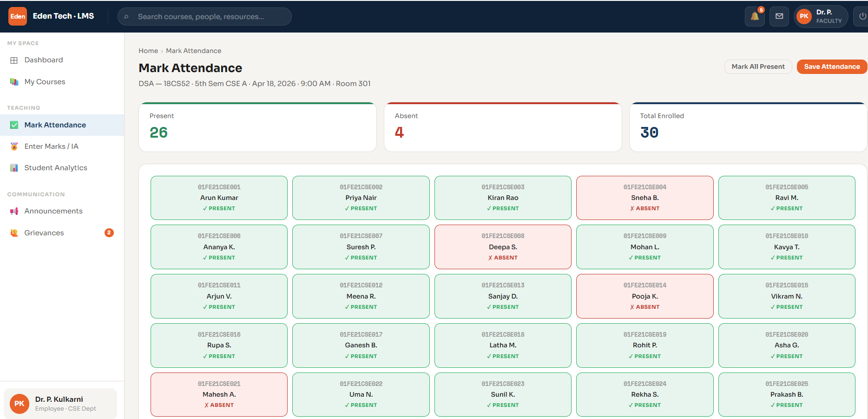
Task: Mark Pooja K. as present
Action: click(645, 296)
